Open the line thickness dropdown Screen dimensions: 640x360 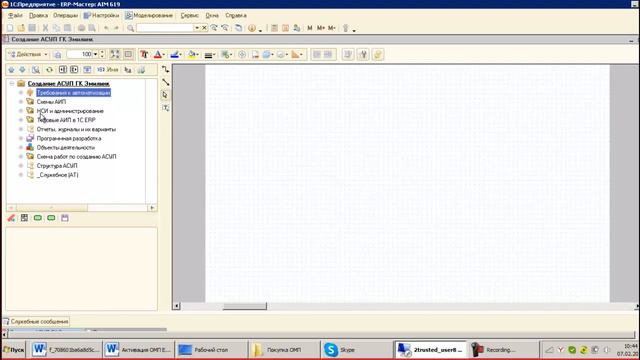tap(209, 54)
